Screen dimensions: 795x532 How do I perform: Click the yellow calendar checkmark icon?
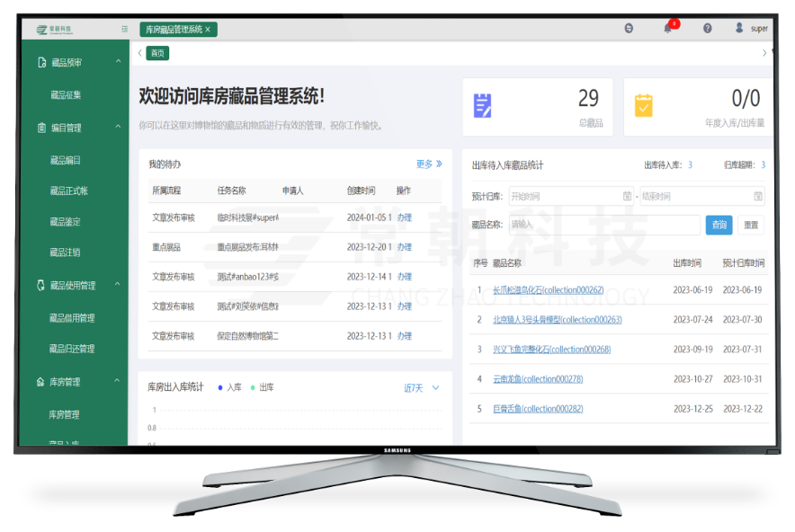point(643,105)
